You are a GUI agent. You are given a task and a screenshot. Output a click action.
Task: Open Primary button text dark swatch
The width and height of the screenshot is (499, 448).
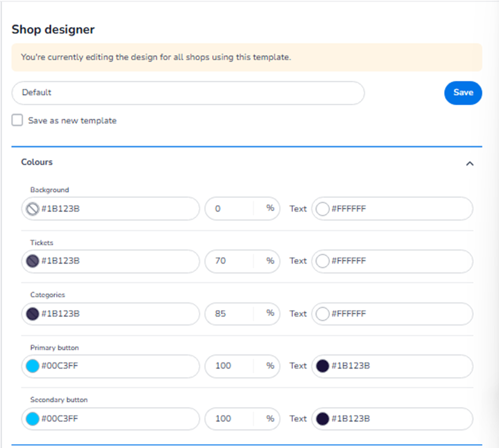[322, 366]
